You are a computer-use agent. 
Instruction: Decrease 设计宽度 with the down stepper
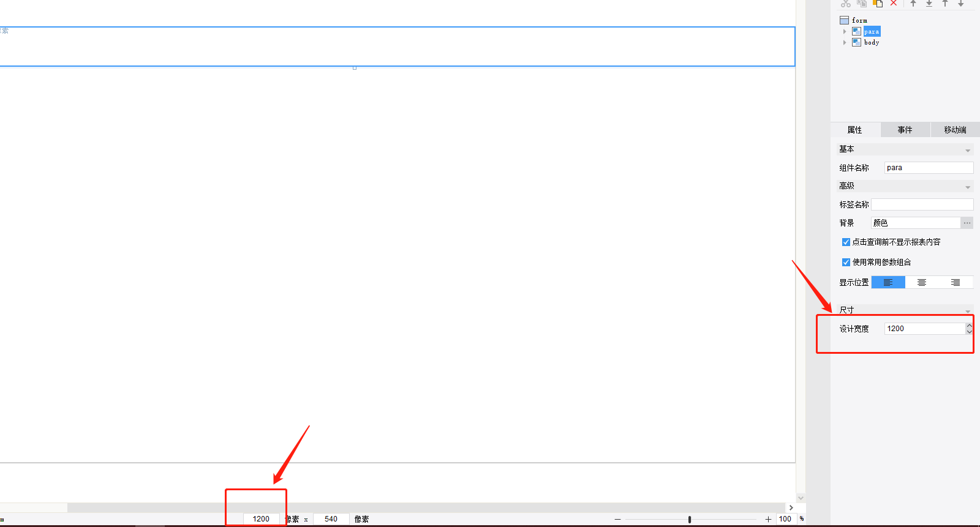tap(970, 332)
